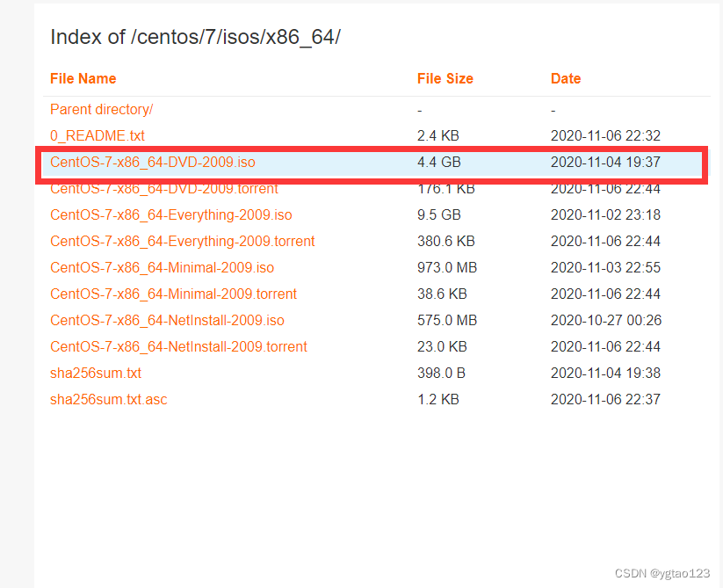The image size is (723, 588).
Task: Download CentOS-7-x86_64-DVD-2009.iso
Action: click(153, 162)
